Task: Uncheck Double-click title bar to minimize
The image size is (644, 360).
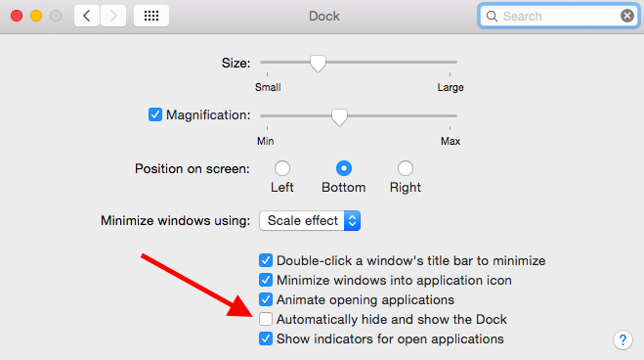Action: point(266,260)
